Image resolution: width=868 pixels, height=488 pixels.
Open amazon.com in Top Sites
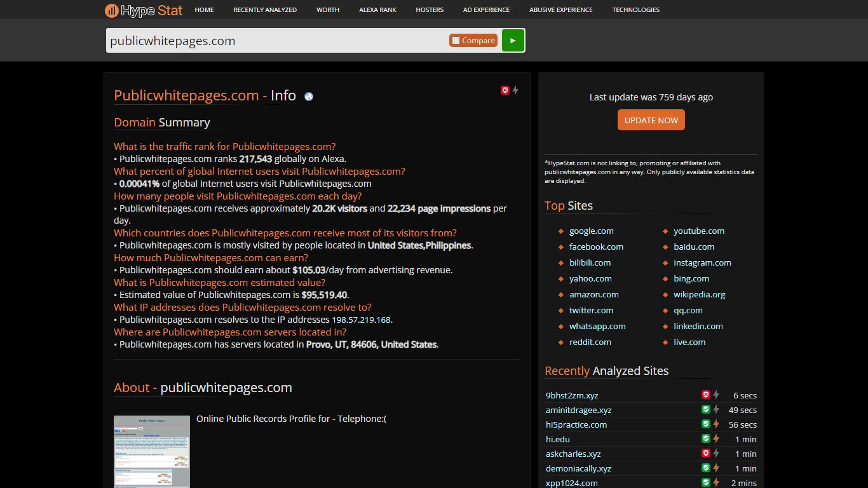[x=594, y=294]
